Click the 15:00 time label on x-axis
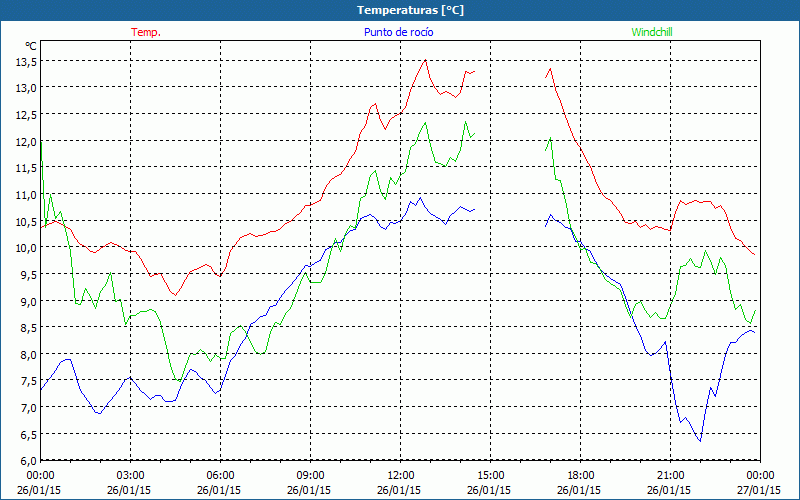Image resolution: width=800 pixels, height=500 pixels. (x=489, y=476)
